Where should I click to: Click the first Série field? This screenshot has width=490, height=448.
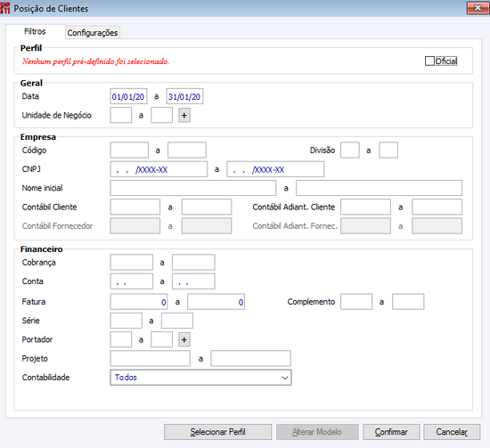point(126,321)
